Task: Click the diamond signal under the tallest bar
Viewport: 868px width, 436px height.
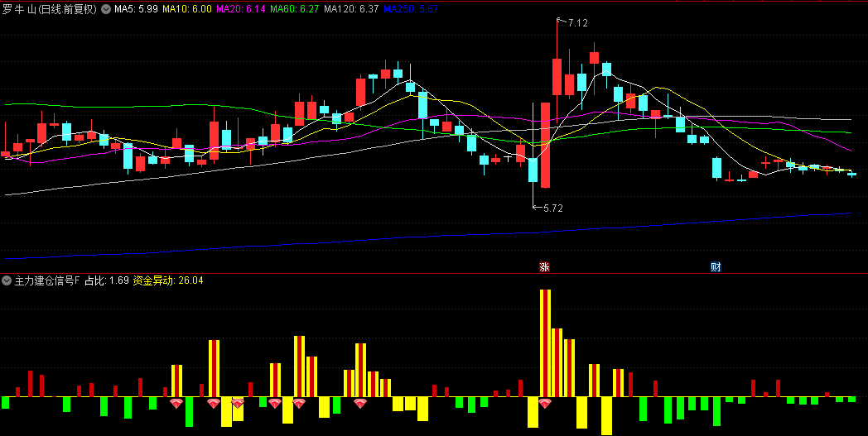Action: [x=545, y=403]
